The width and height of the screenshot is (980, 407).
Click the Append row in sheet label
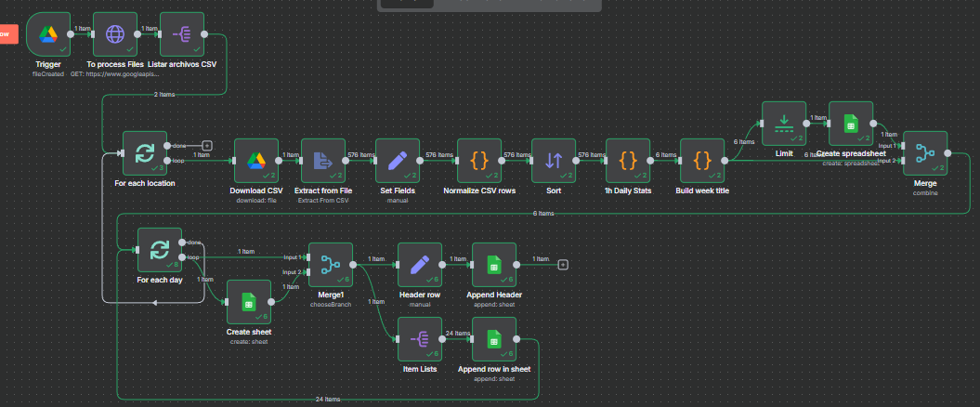tap(494, 370)
